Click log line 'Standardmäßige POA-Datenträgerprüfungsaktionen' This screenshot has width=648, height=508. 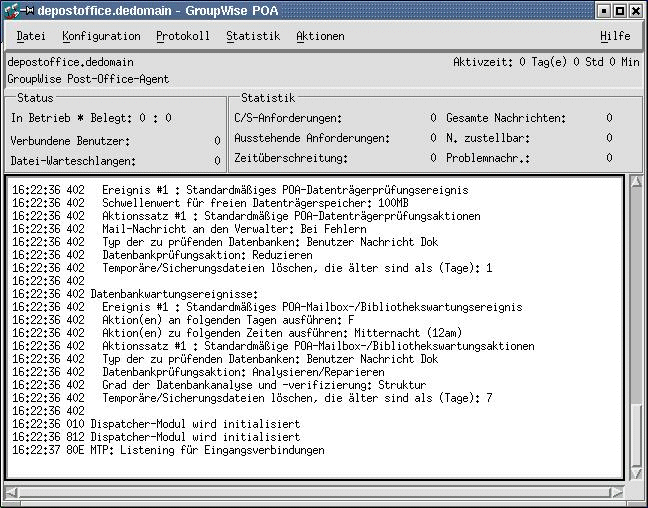click(246, 216)
